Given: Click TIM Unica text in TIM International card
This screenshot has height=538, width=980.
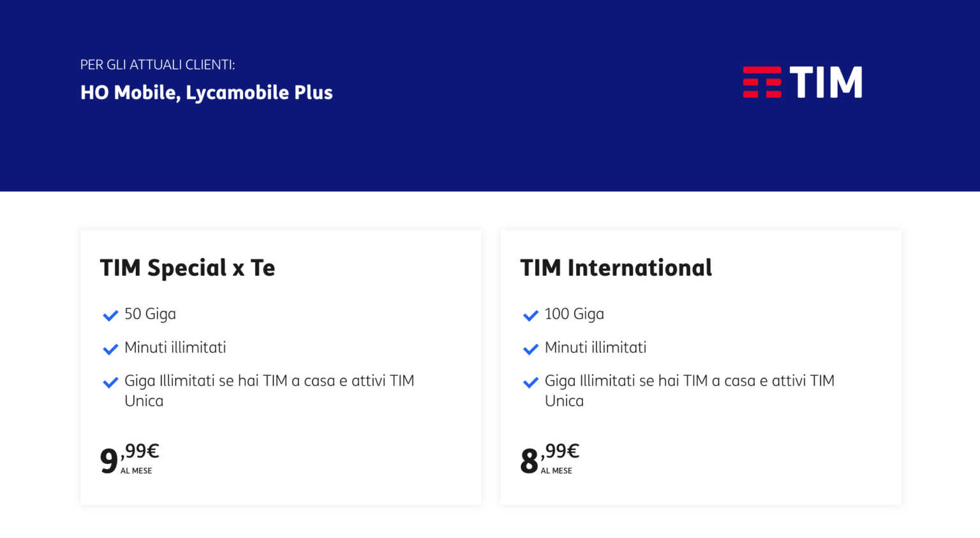Looking at the screenshot, I should 564,401.
